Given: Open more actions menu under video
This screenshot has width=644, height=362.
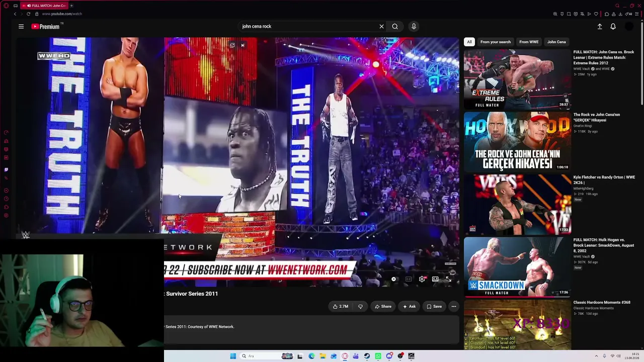Looking at the screenshot, I should (x=454, y=306).
